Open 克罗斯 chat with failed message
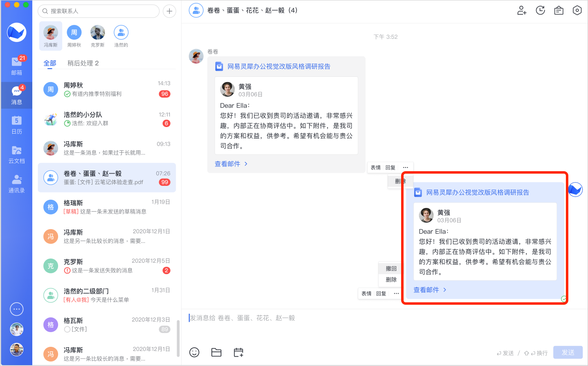588x366 pixels. tap(107, 266)
